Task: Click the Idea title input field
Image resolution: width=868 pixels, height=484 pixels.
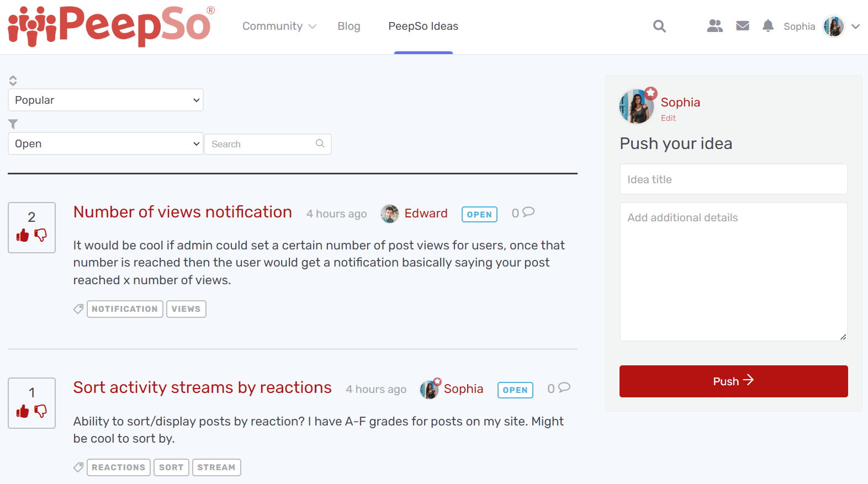Action: [733, 179]
